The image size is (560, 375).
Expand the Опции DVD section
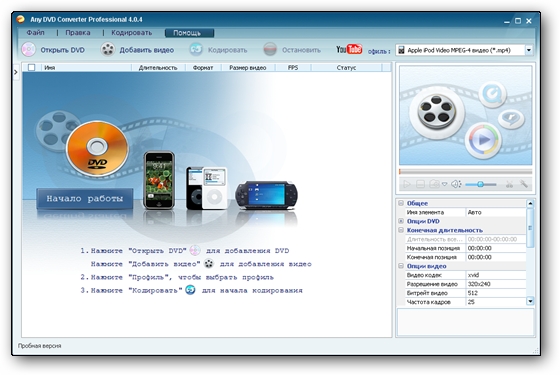tap(401, 221)
